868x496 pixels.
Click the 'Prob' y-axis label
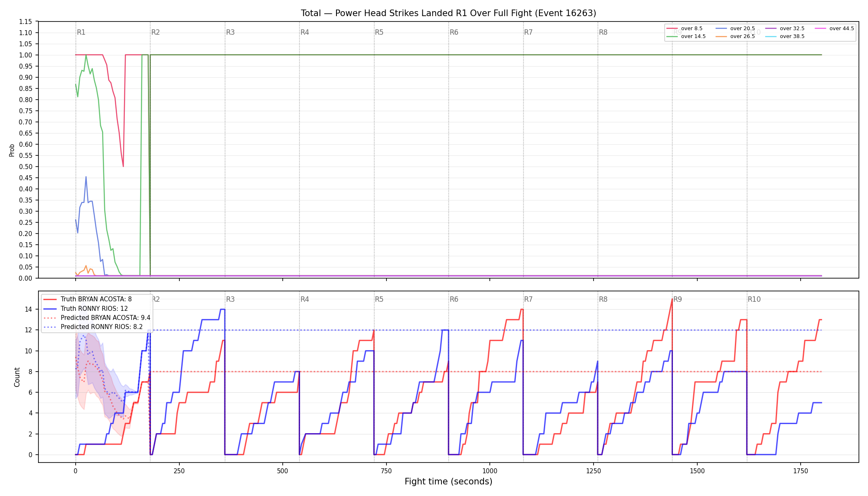pos(12,150)
